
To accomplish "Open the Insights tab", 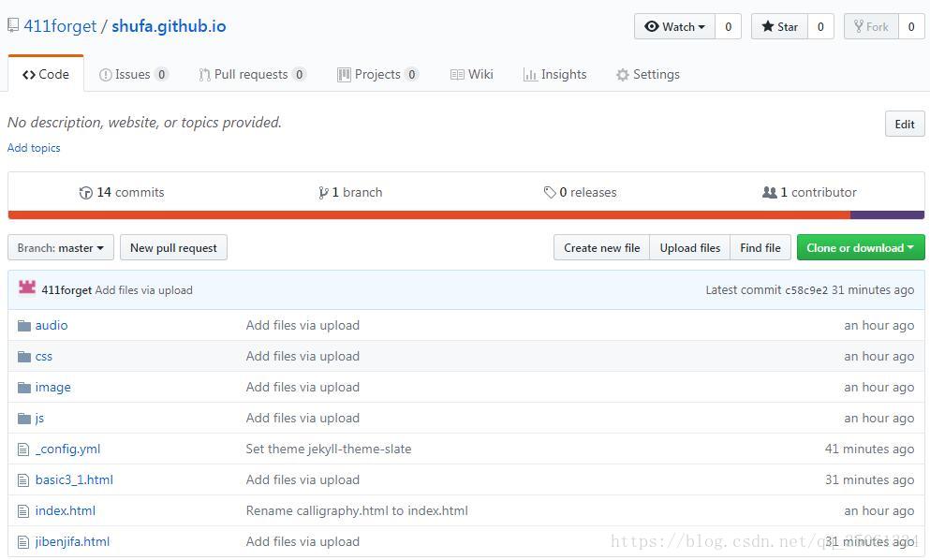I will (x=555, y=74).
